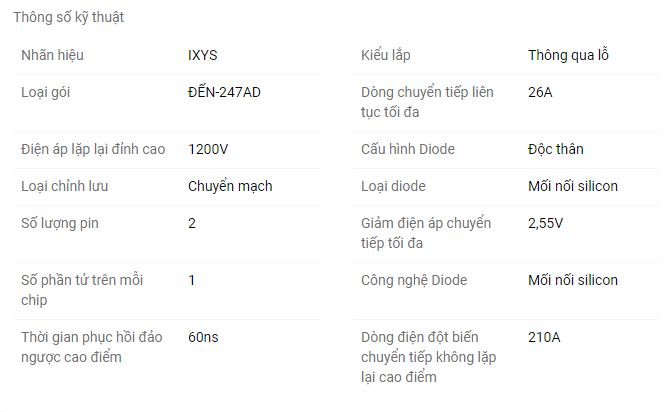Screen dimensions: 670x412
Task: Click the 26A current value
Action: 540,92
